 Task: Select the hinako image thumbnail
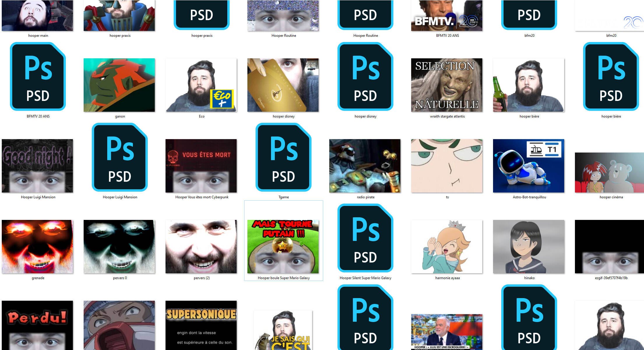pos(528,246)
